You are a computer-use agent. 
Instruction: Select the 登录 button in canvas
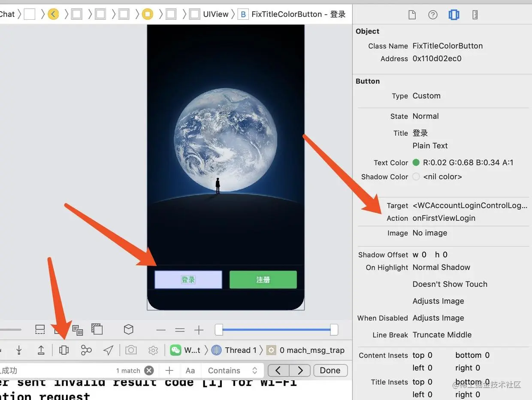pyautogui.click(x=188, y=280)
